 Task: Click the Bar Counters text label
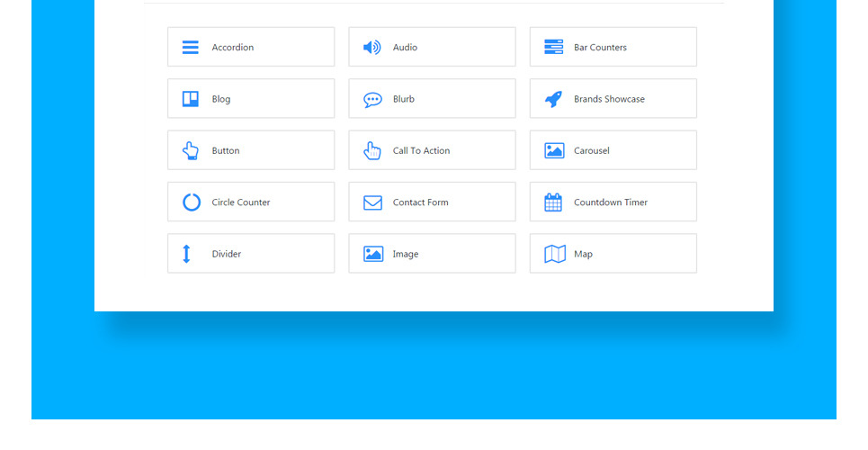pos(600,48)
